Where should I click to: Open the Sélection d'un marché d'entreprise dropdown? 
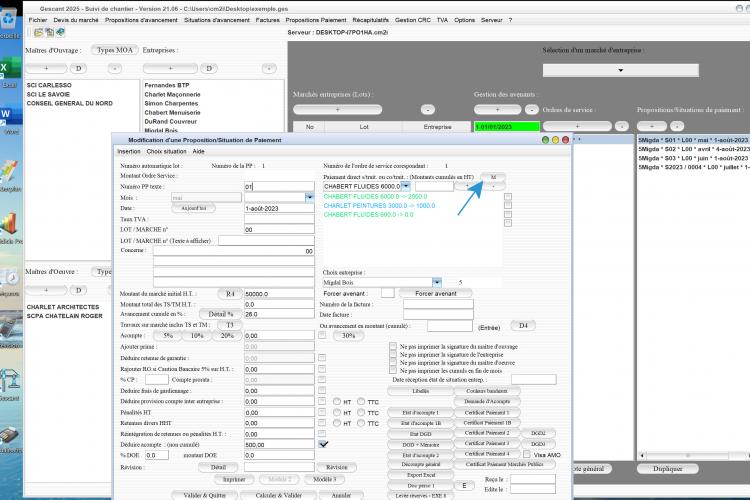point(620,70)
